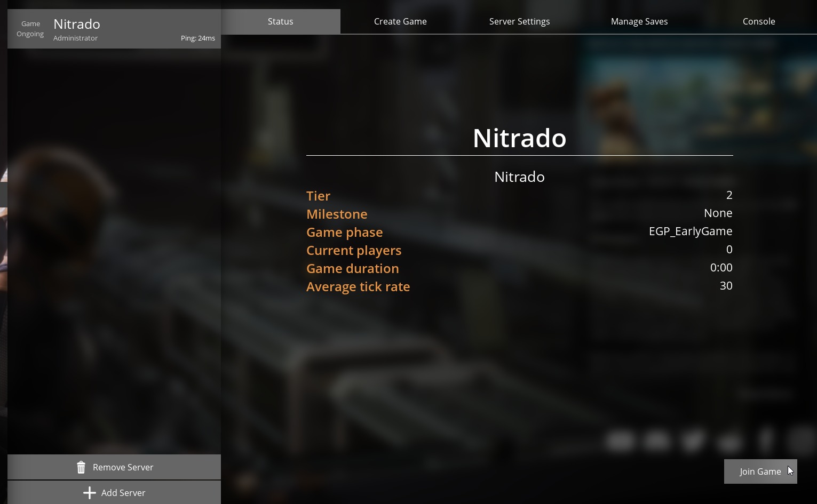Click the Average tick rate label

358,287
